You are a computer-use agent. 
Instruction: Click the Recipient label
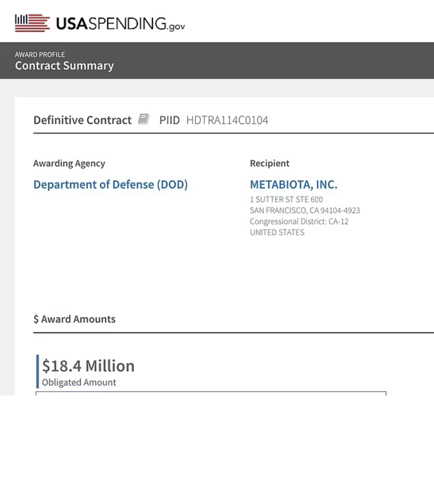270,163
